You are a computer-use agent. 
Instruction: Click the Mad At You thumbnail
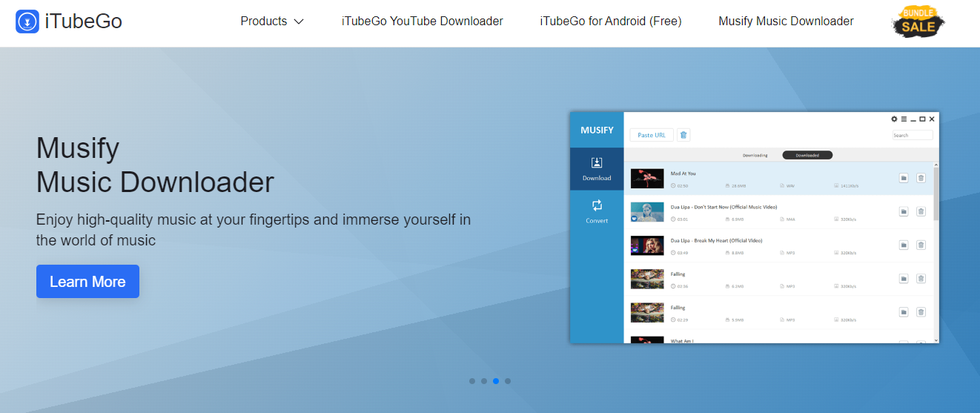point(647,178)
